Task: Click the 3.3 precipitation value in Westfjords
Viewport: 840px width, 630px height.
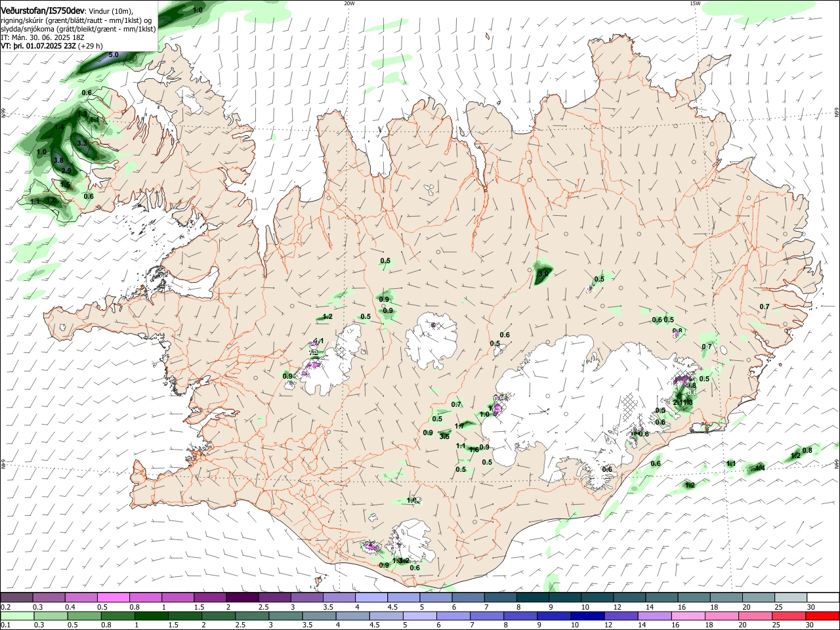Action: (x=82, y=142)
